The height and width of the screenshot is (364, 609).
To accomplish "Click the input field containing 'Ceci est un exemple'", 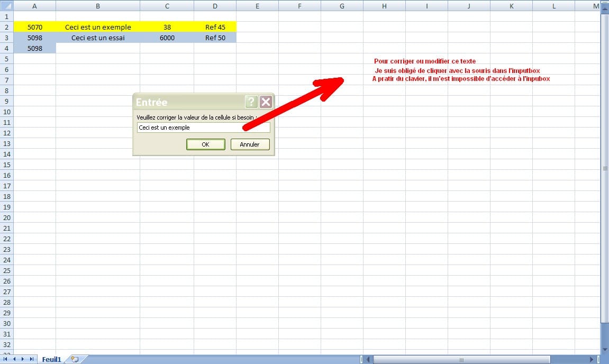I will (x=203, y=128).
